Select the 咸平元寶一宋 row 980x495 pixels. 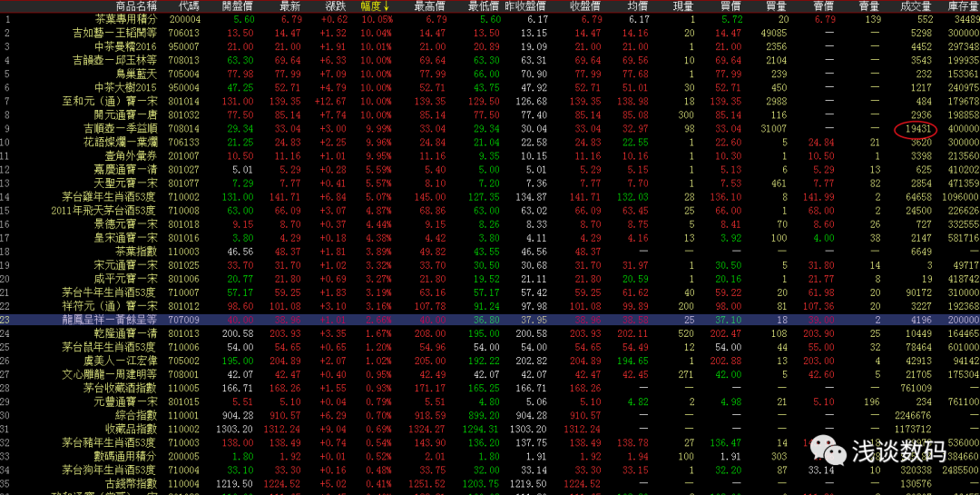[490, 279]
